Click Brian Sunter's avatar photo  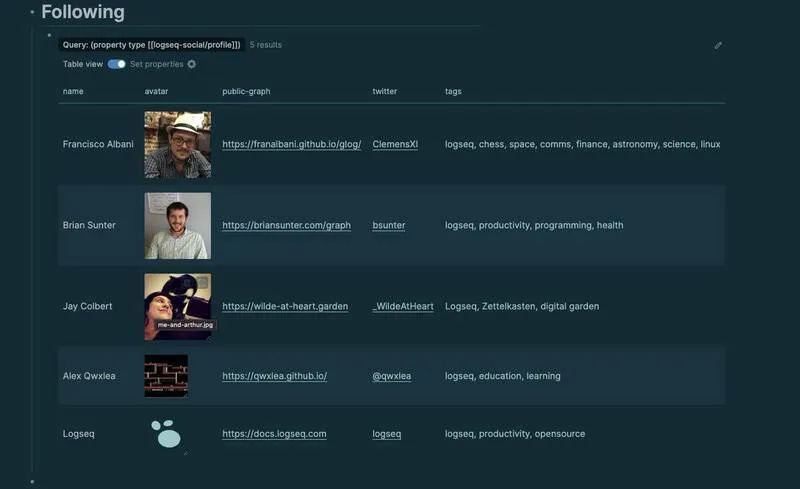tap(178, 226)
